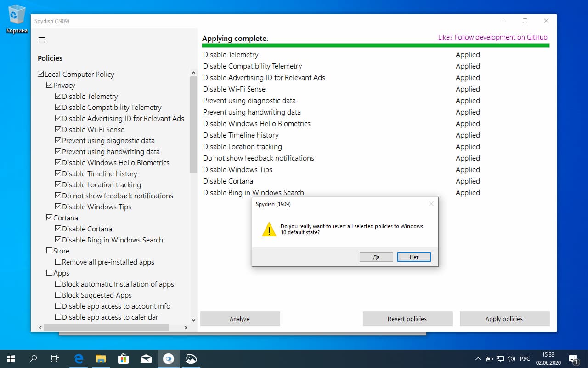Open the Recycle Bin desktop icon
This screenshot has height=368, width=588.
[17, 19]
